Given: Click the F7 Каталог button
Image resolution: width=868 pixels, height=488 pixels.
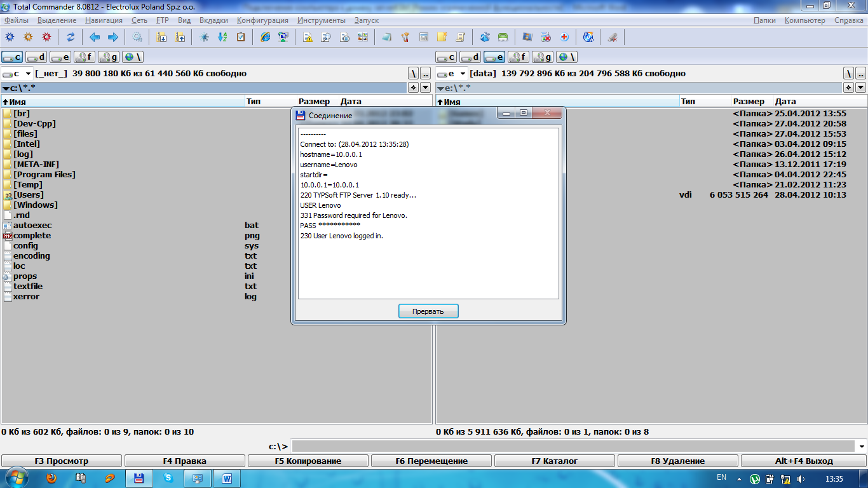Looking at the screenshot, I should pos(554,461).
